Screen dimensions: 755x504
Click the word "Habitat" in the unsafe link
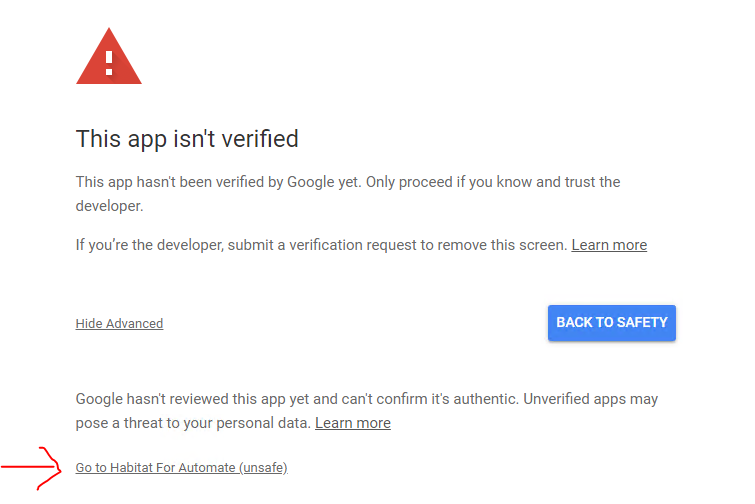(131, 468)
